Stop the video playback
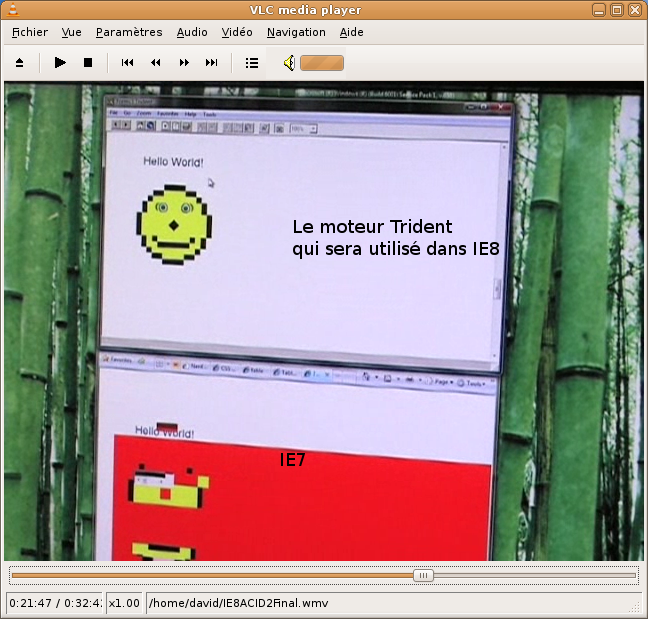648x619 pixels. coord(88,63)
